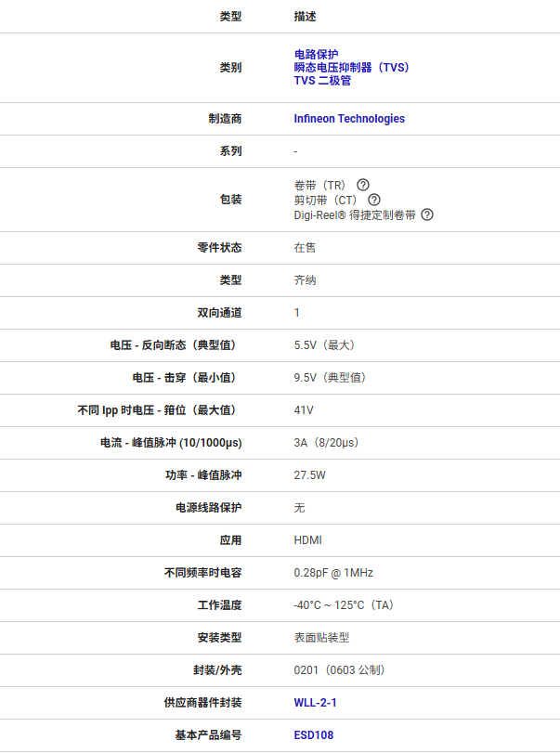The height and width of the screenshot is (753, 560).
Task: Select the -40°C ~ 125°C temperature value
Action: [344, 605]
